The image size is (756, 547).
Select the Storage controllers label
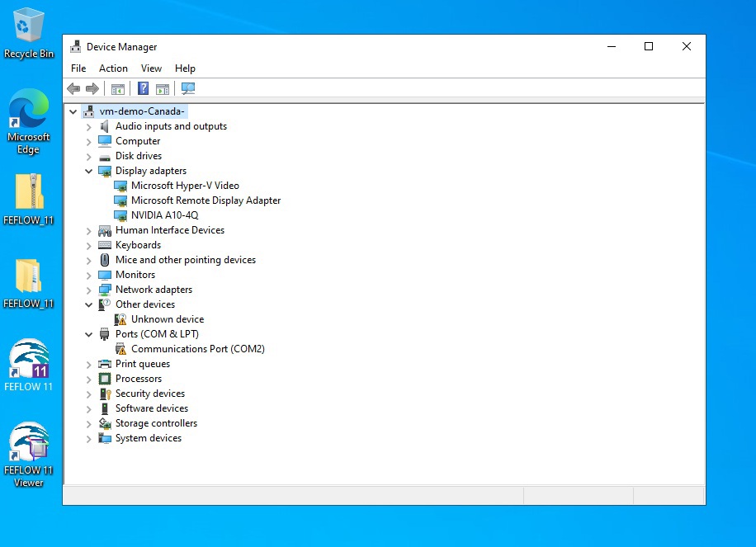(x=157, y=423)
